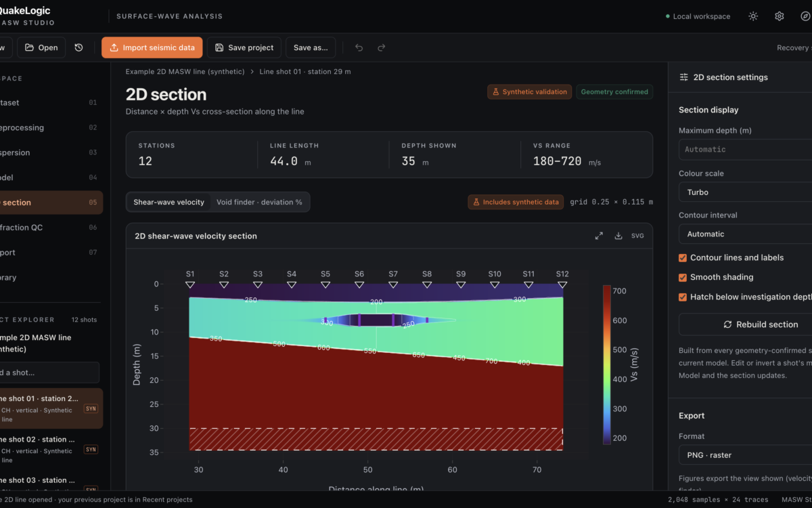Viewport: 812px width, 508px height.
Task: Click the Open project button
Action: click(x=41, y=47)
